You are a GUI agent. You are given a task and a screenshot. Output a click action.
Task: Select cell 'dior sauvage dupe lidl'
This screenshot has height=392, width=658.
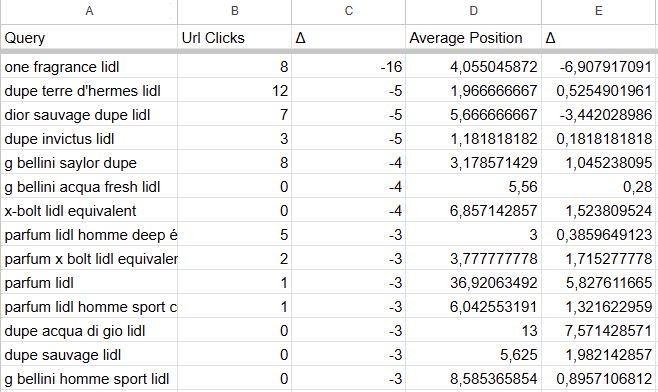(89, 115)
